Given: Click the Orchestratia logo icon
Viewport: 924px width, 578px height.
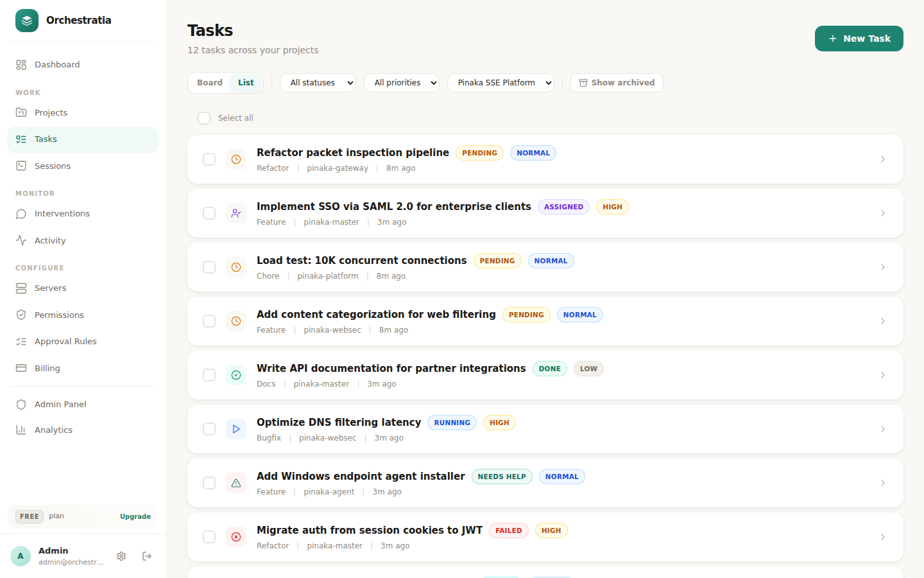Looking at the screenshot, I should point(26,20).
